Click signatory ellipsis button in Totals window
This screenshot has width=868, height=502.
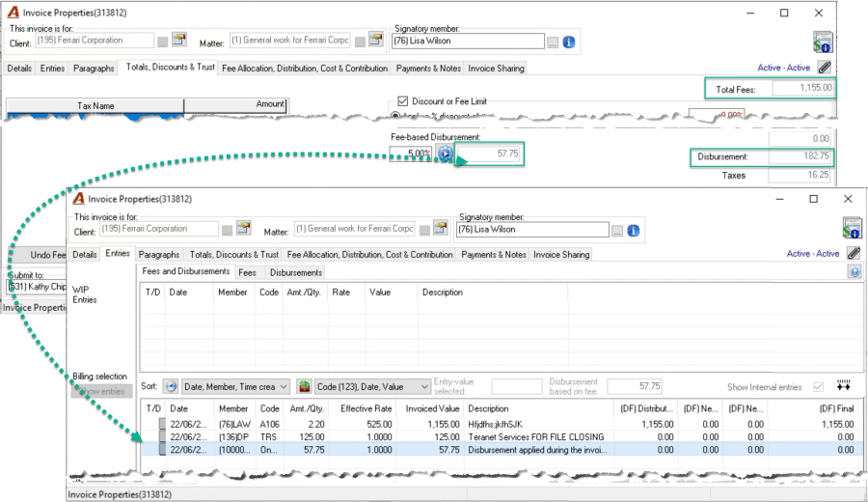[x=553, y=42]
